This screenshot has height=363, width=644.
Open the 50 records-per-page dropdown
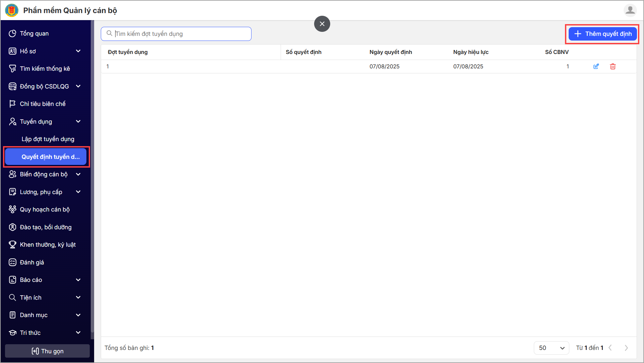[551, 348]
